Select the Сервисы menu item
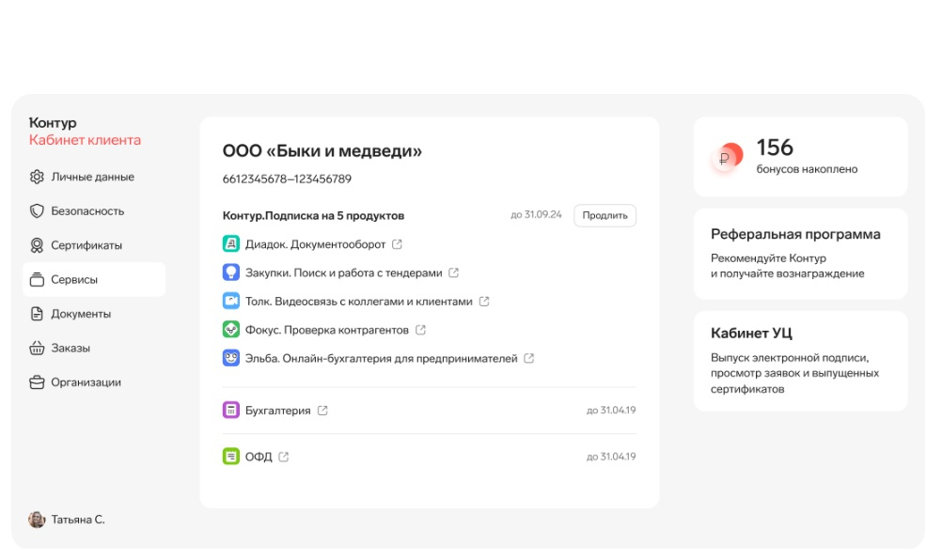Viewport: 942px width, 560px height. [x=94, y=279]
